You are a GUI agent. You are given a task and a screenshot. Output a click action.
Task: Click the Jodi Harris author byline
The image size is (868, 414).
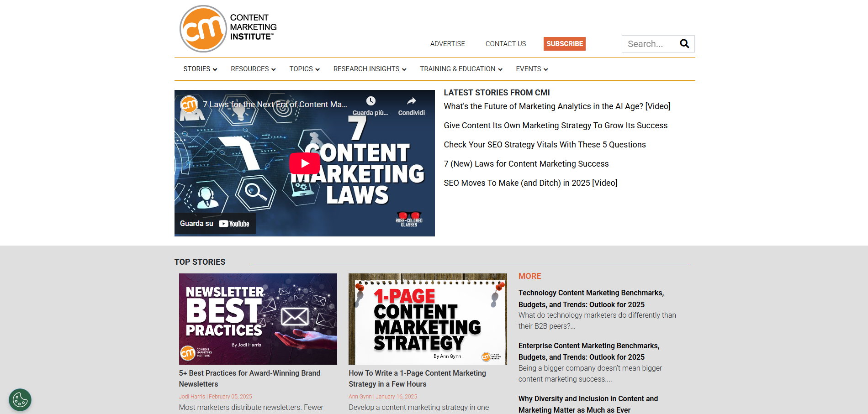pos(192,397)
